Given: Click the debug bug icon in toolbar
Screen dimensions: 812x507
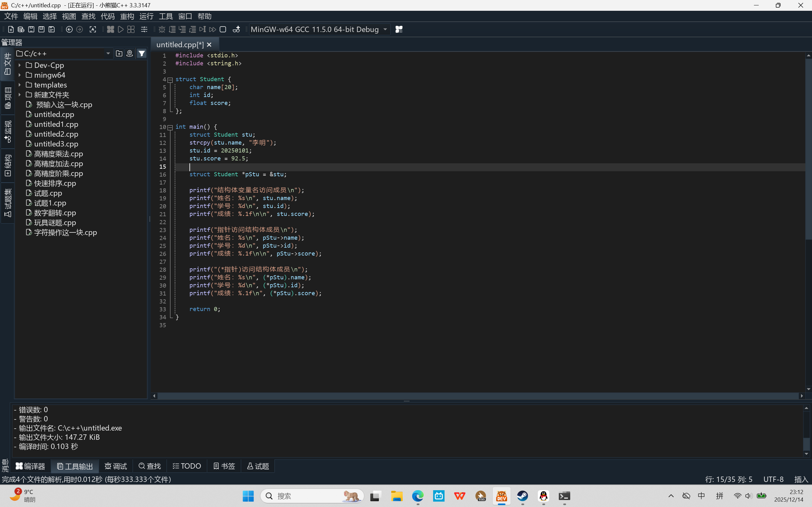Looking at the screenshot, I should [x=162, y=29].
